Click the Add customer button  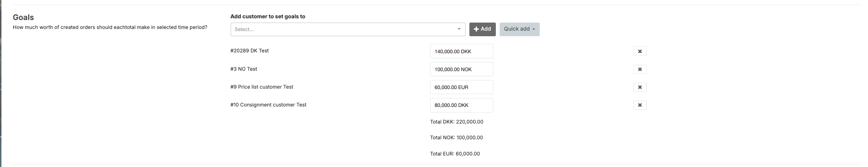[482, 29]
